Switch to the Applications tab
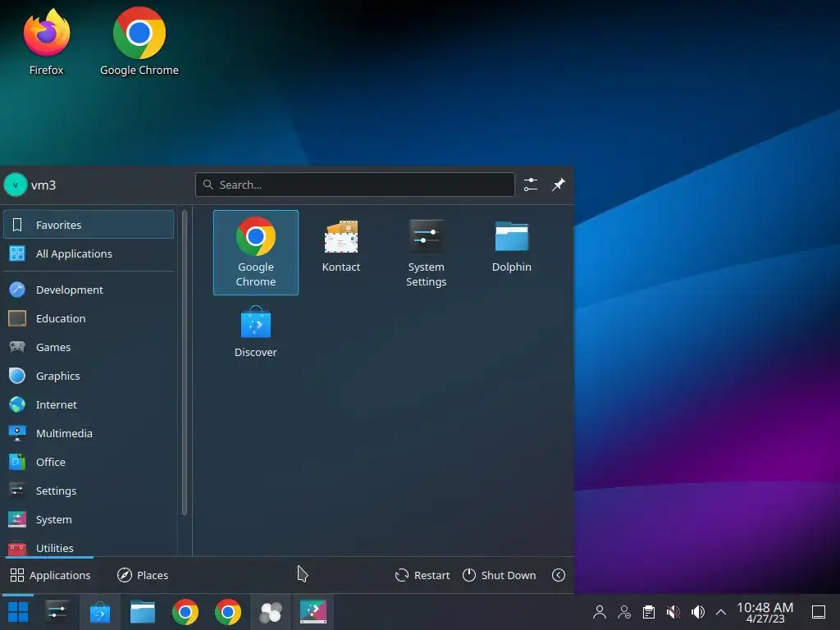The width and height of the screenshot is (840, 630). point(50,575)
